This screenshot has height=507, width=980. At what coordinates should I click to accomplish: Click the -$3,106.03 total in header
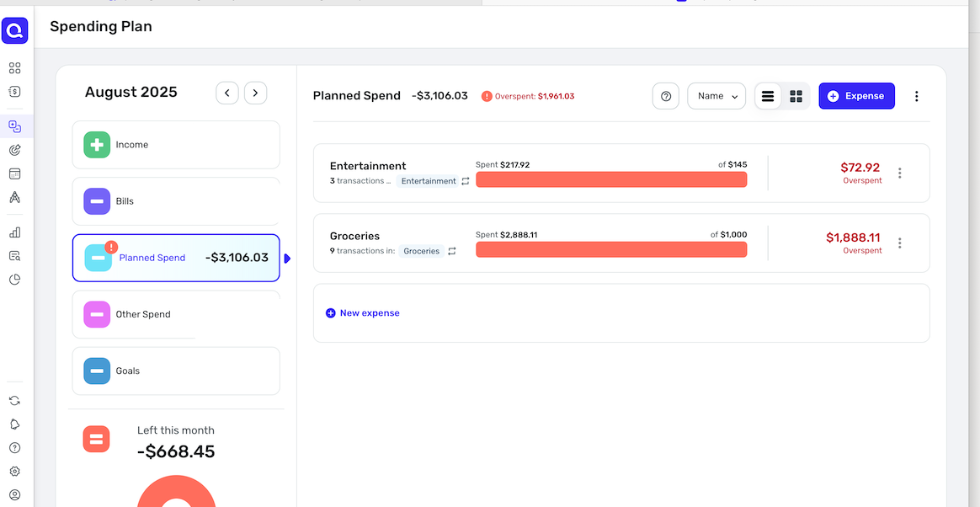(440, 96)
